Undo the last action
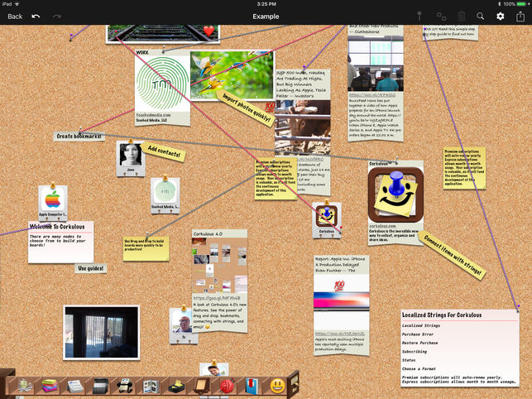Image resolution: width=532 pixels, height=399 pixels. click(x=36, y=17)
